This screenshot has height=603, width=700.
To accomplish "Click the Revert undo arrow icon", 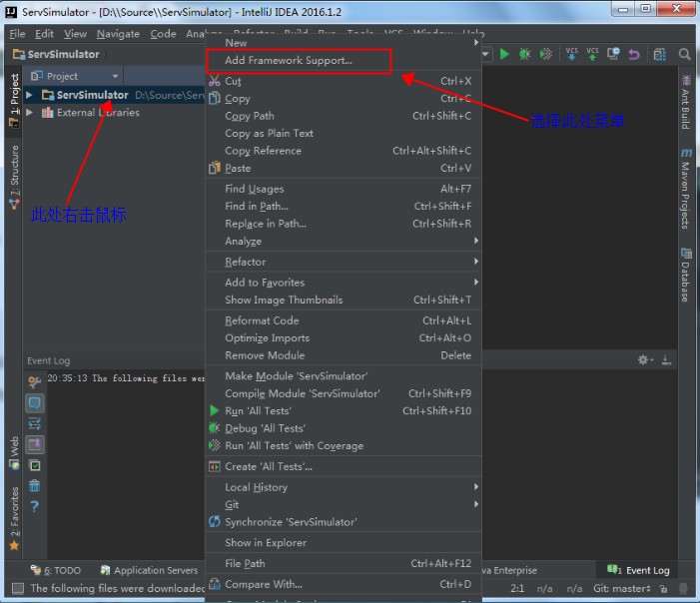I will point(634,55).
